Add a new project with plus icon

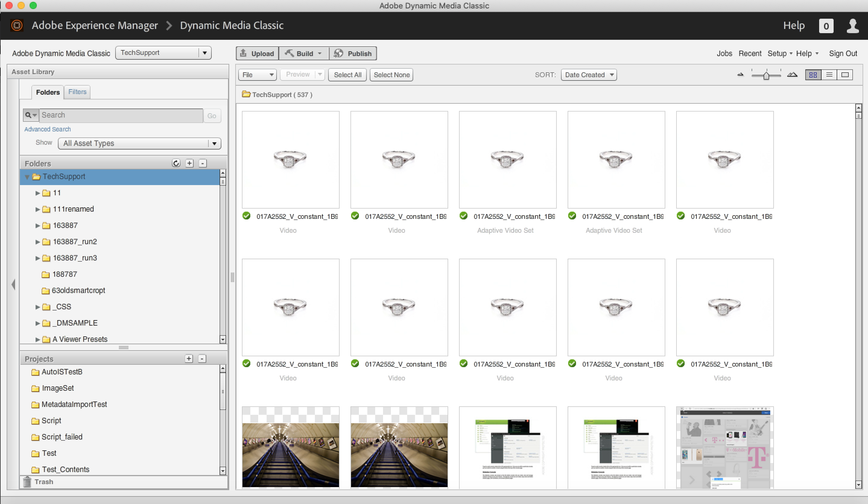[x=189, y=359]
